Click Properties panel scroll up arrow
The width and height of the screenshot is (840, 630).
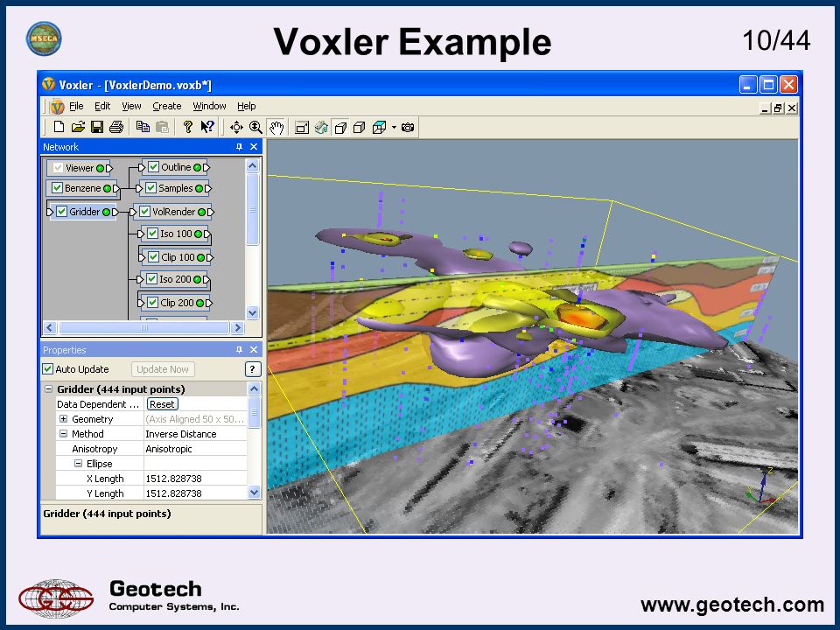pos(254,388)
